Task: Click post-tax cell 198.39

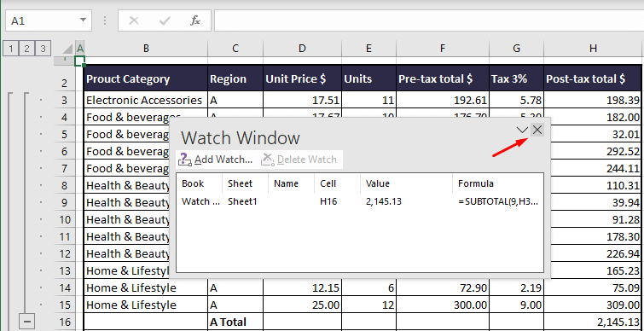Action: pyautogui.click(x=593, y=100)
